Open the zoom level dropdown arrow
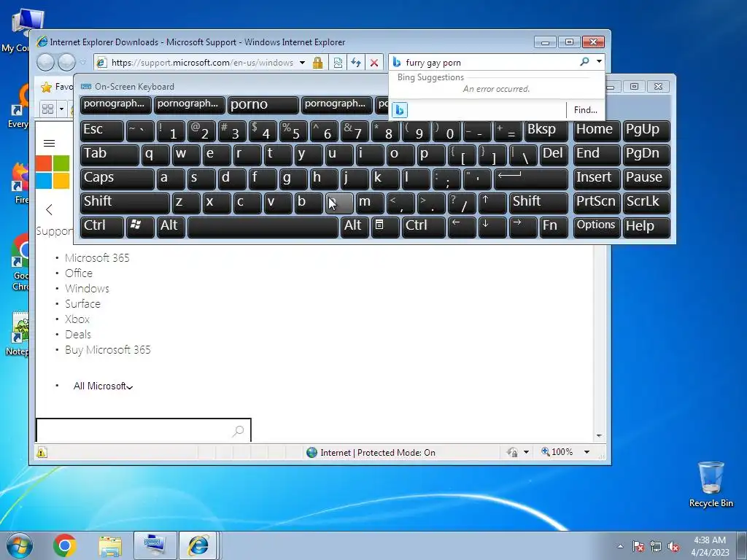Screen dimensions: 747x560 (587, 452)
